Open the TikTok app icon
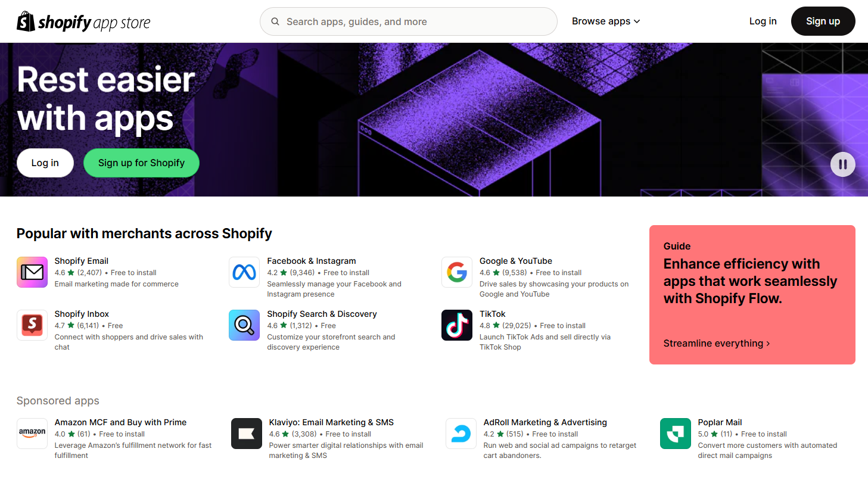This screenshot has height=480, width=868. click(457, 325)
